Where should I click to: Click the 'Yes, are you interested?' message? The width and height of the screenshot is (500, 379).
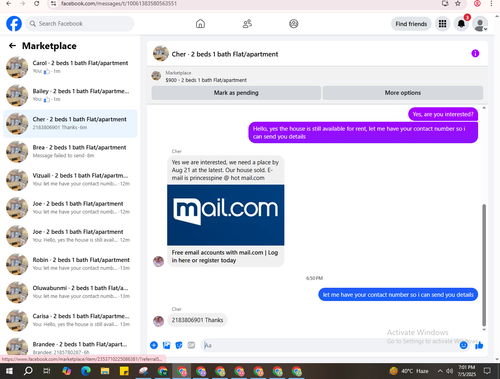tap(443, 114)
